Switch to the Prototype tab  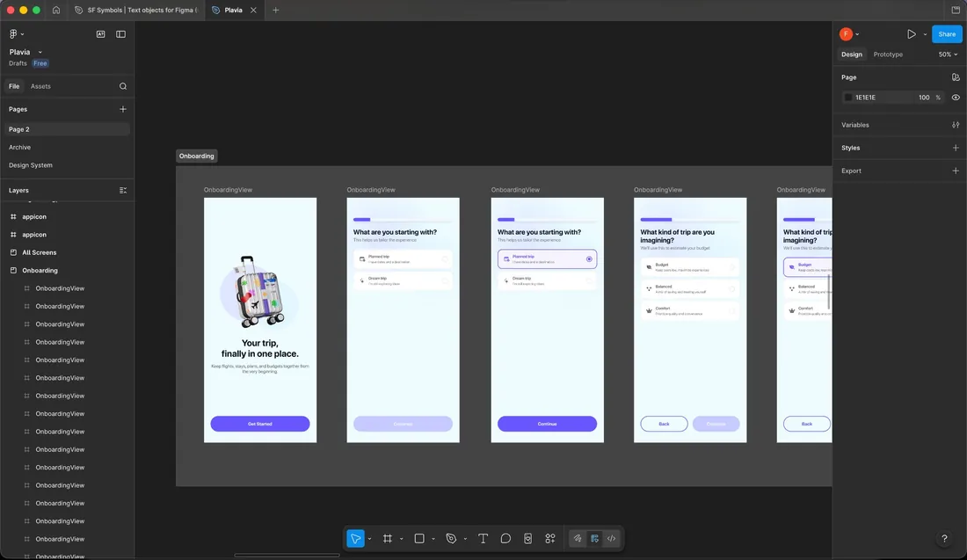tap(888, 55)
